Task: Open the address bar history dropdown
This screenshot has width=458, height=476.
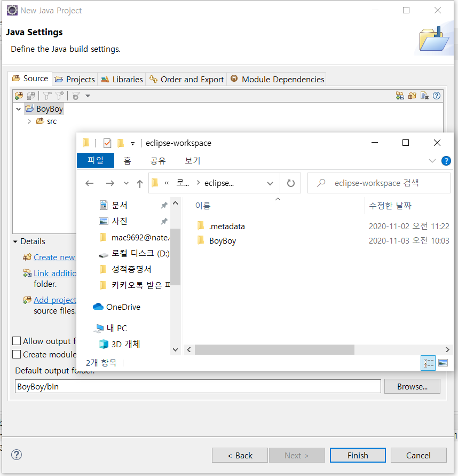Action: (270, 183)
